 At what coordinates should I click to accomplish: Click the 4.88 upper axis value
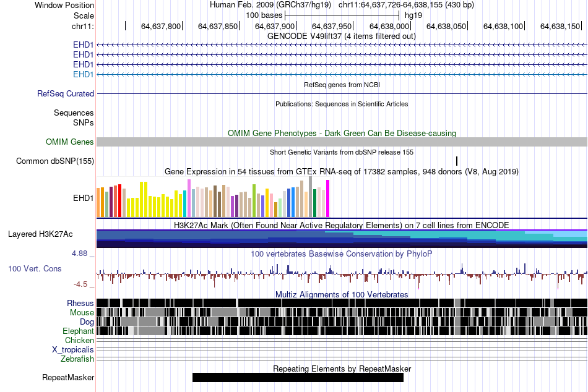click(x=79, y=254)
